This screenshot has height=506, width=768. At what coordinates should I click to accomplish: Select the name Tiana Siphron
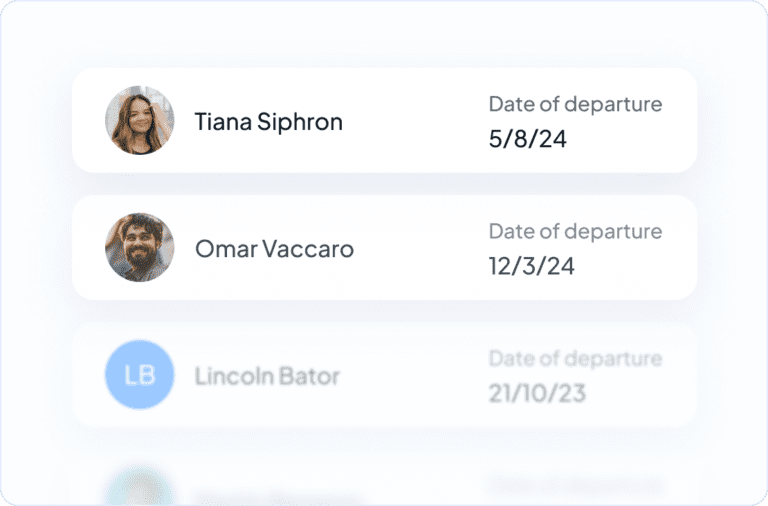point(268,121)
